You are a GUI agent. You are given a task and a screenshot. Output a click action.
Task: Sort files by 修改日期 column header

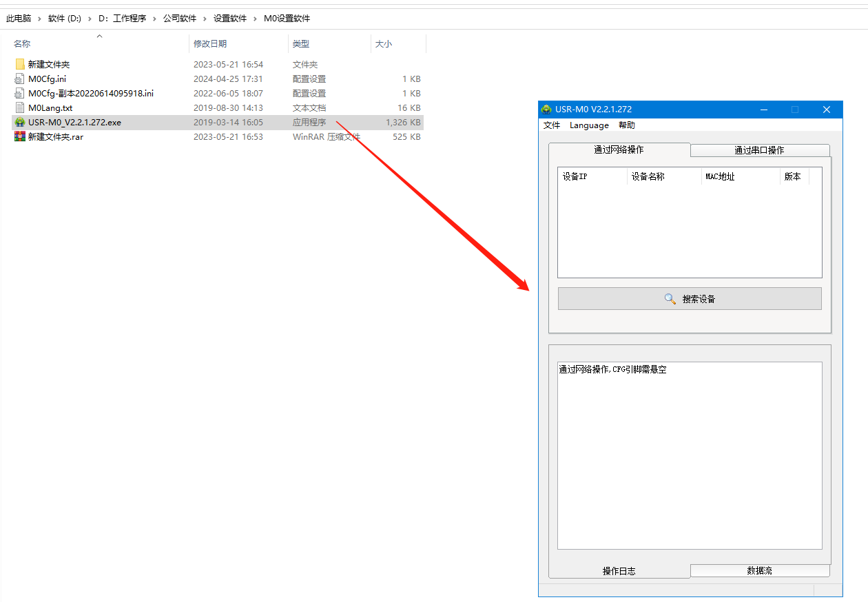210,44
